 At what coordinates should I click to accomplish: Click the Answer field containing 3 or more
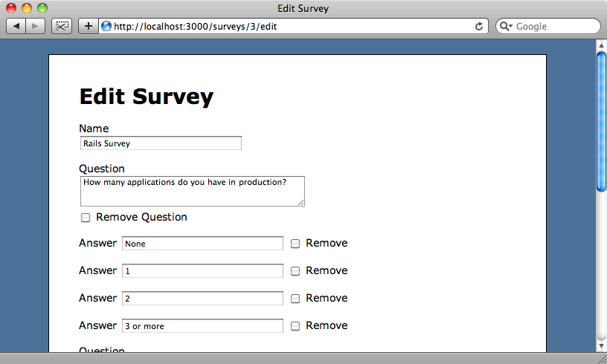coord(202,326)
